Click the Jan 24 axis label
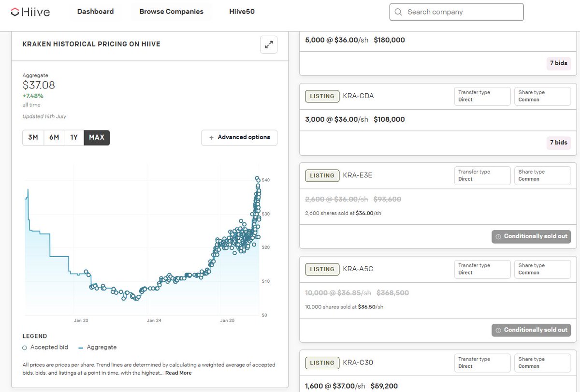The height and width of the screenshot is (392, 580). [x=154, y=320]
